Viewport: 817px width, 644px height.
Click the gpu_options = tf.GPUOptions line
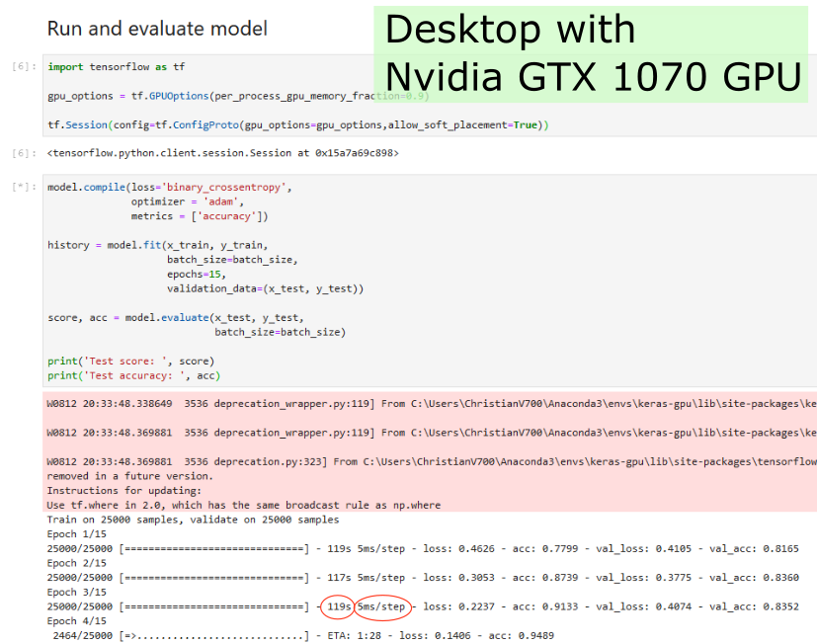238,96
